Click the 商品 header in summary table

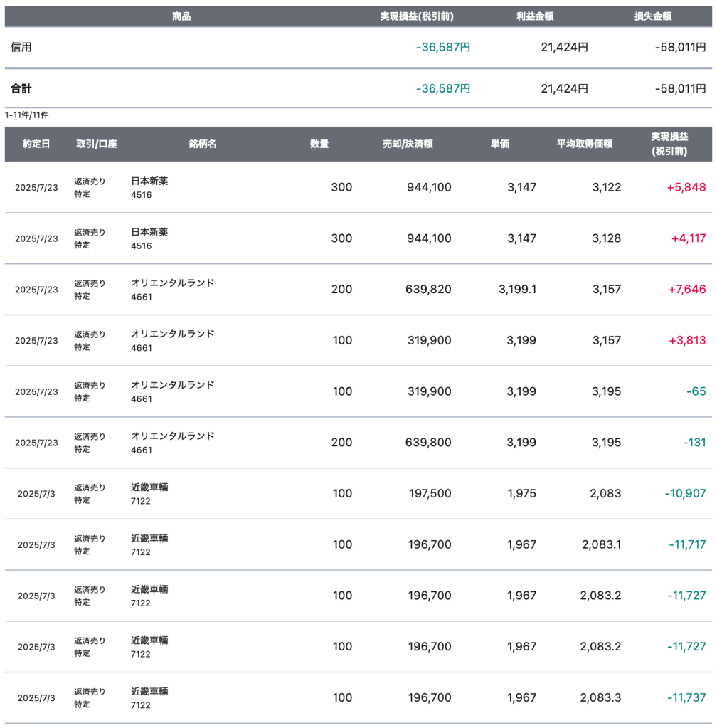click(x=181, y=16)
